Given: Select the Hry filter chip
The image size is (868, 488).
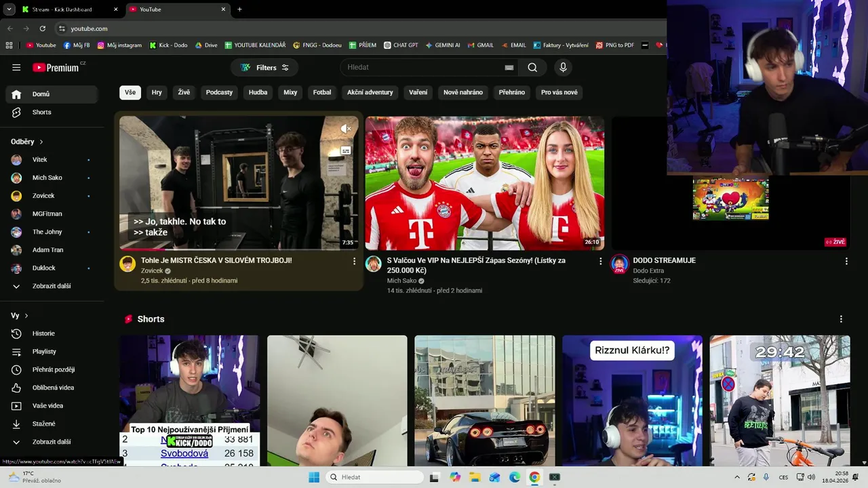Looking at the screenshot, I should [157, 92].
